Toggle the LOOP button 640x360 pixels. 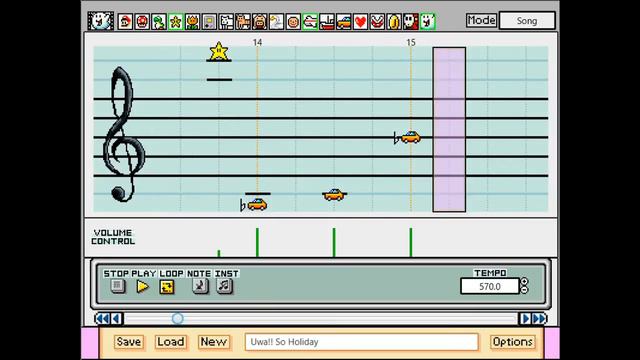pos(167,287)
